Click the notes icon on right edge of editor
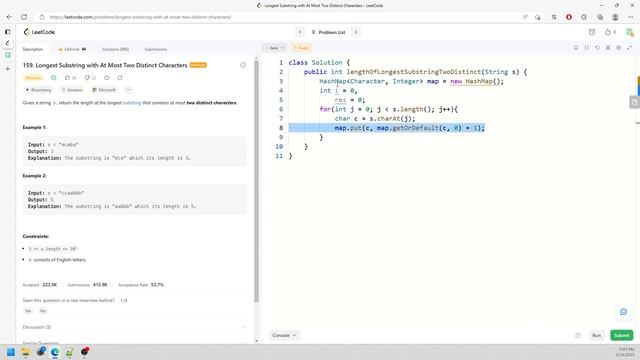This screenshot has height=360, width=640. [x=634, y=102]
